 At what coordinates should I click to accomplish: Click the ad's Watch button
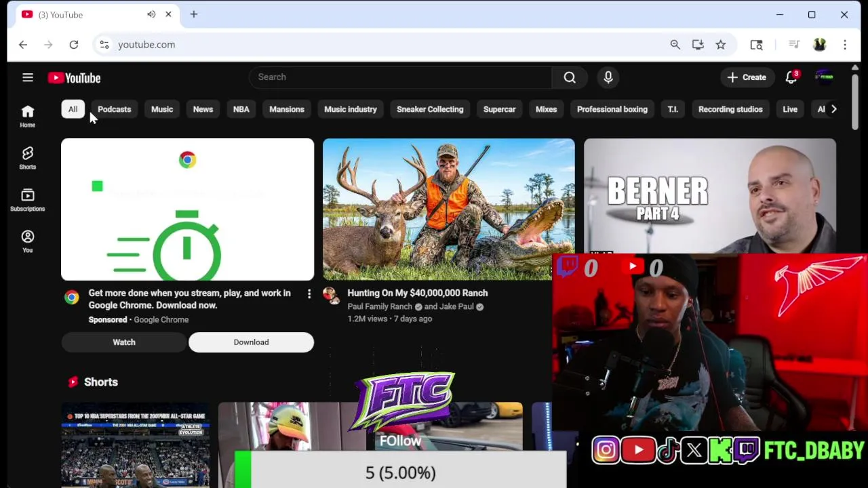point(124,342)
